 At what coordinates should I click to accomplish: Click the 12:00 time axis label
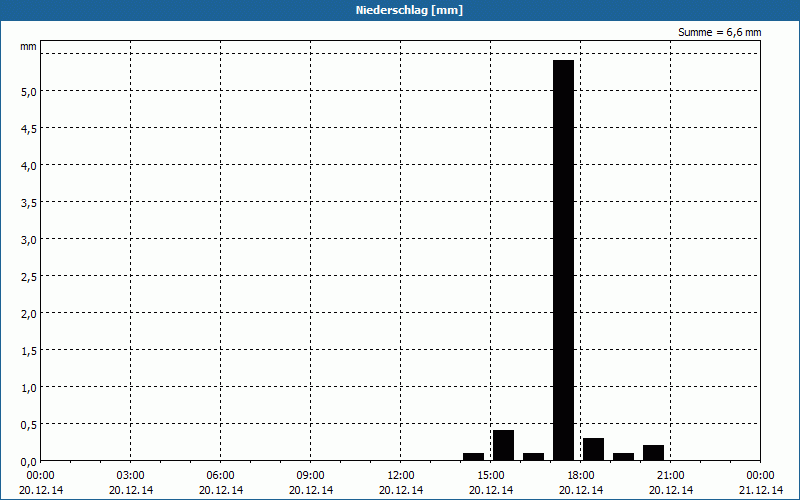[x=401, y=476]
